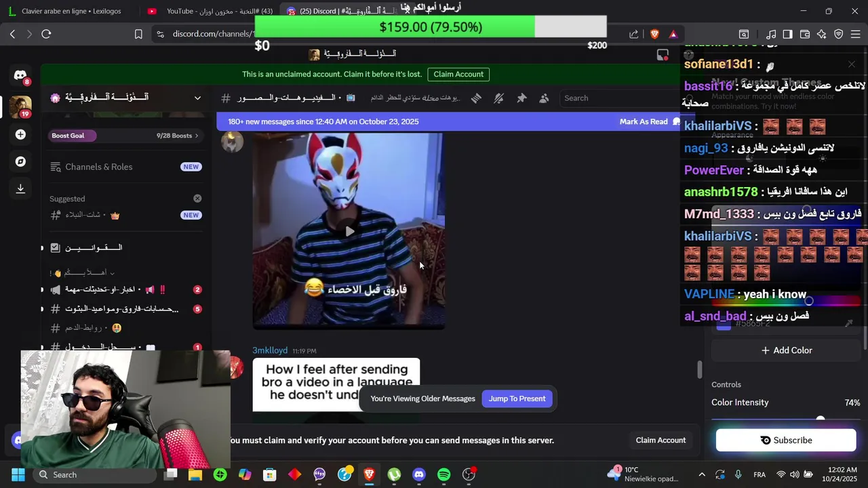Open Brave Shields lion icon
Screen dimensions: 868x488
654,34
